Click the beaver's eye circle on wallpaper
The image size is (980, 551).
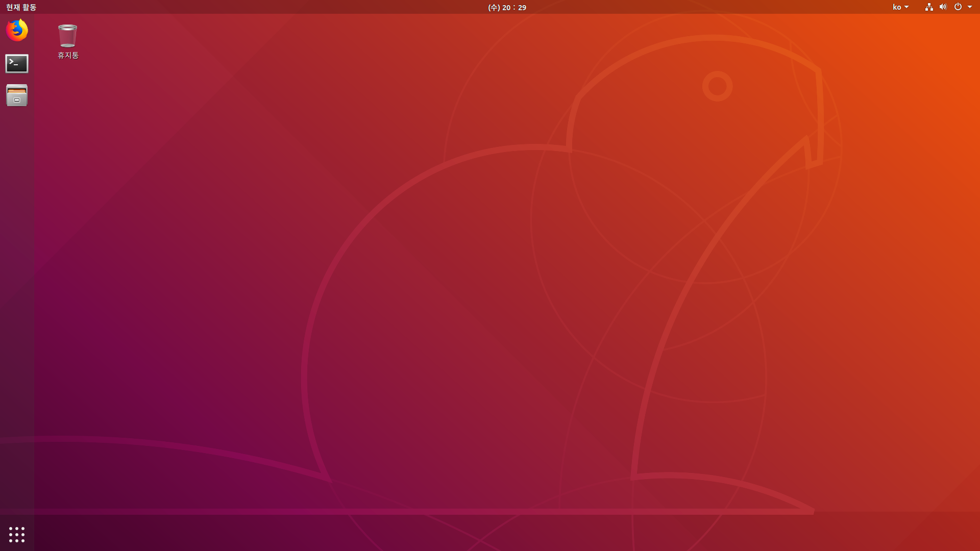point(717,86)
